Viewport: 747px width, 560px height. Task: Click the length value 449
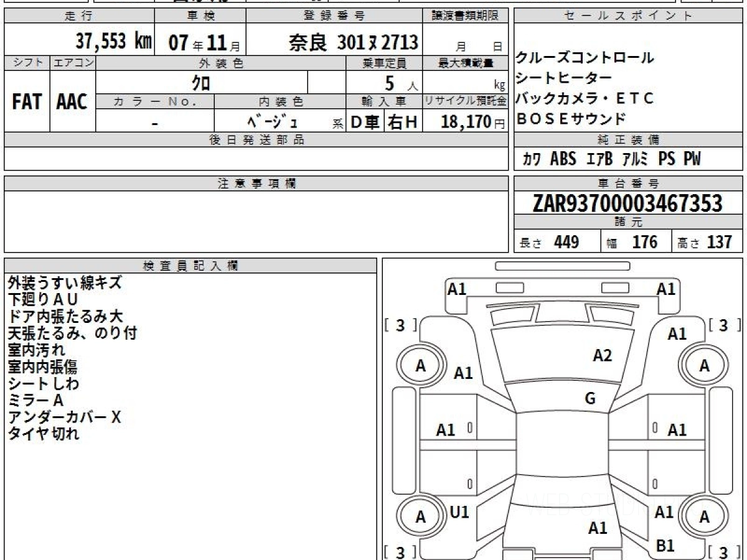coord(566,242)
